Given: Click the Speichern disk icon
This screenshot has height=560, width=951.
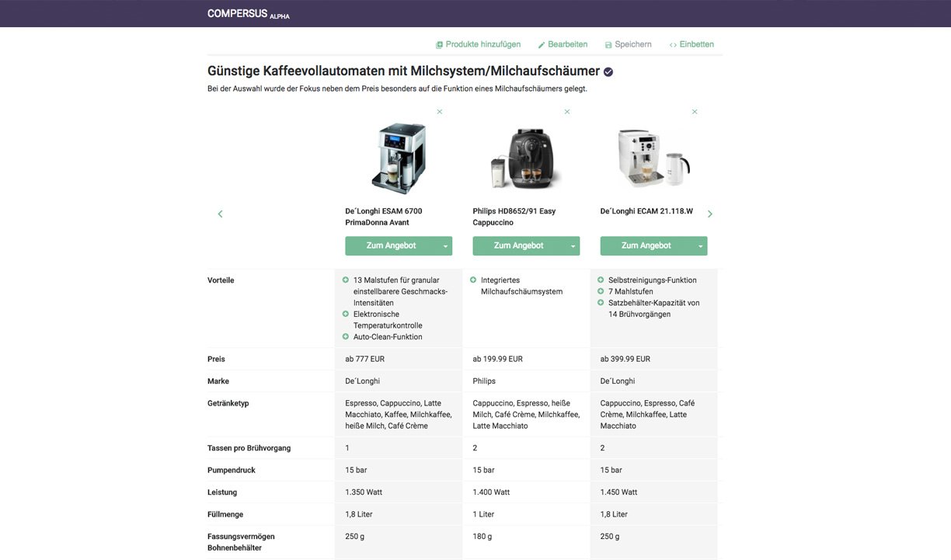Looking at the screenshot, I should 608,45.
